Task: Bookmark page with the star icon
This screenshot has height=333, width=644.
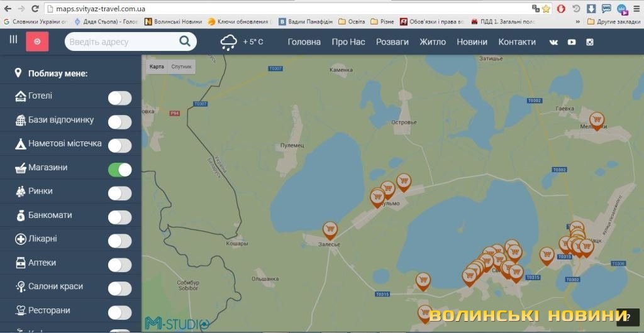Action: 546,9
